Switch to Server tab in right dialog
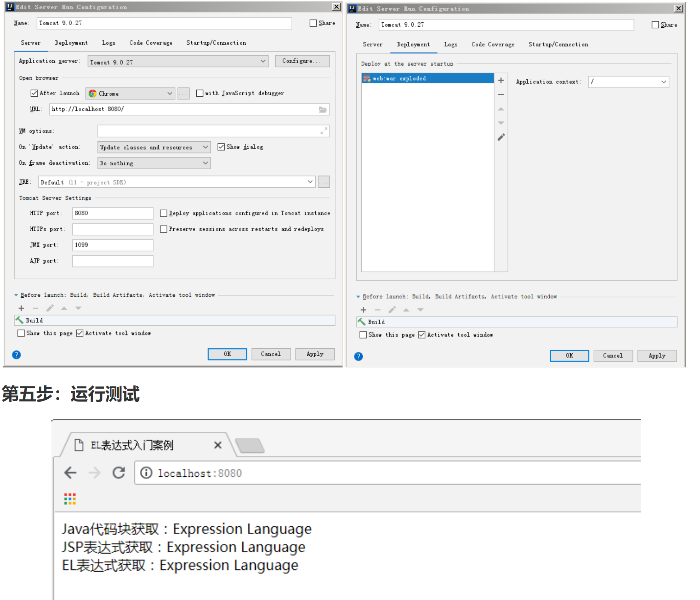 click(x=372, y=45)
